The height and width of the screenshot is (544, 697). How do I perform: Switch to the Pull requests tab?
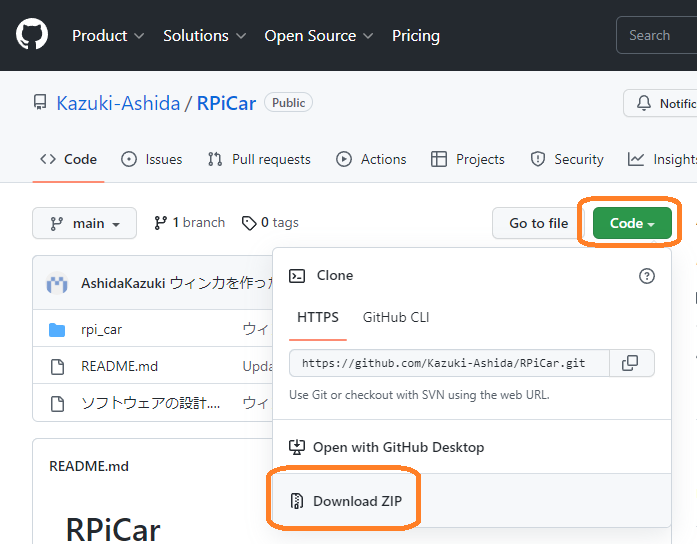(x=259, y=159)
